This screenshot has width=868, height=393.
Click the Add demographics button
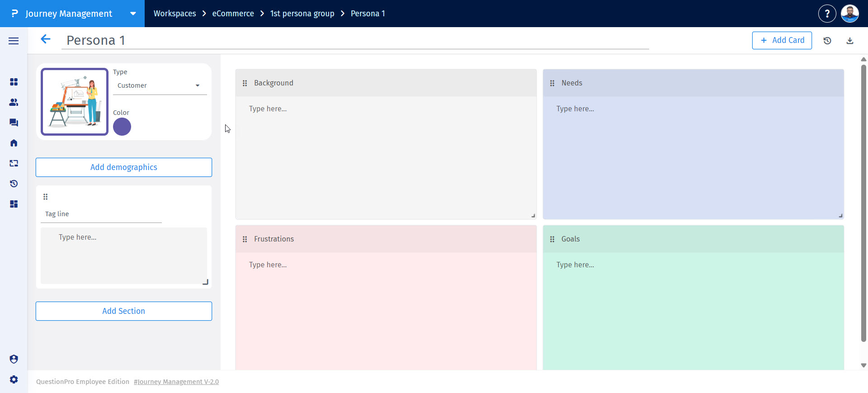[124, 167]
